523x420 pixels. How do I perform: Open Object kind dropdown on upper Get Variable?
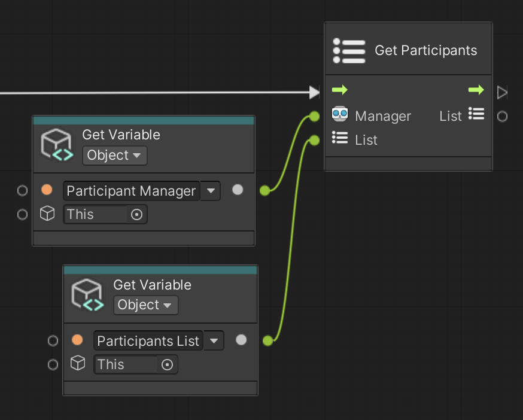114,156
